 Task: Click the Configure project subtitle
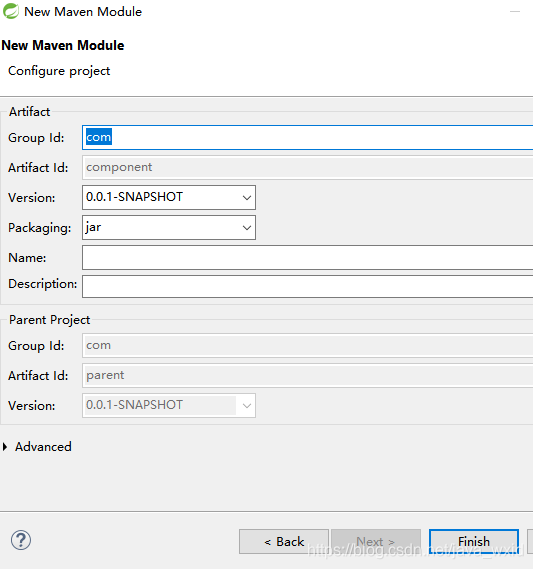59,71
